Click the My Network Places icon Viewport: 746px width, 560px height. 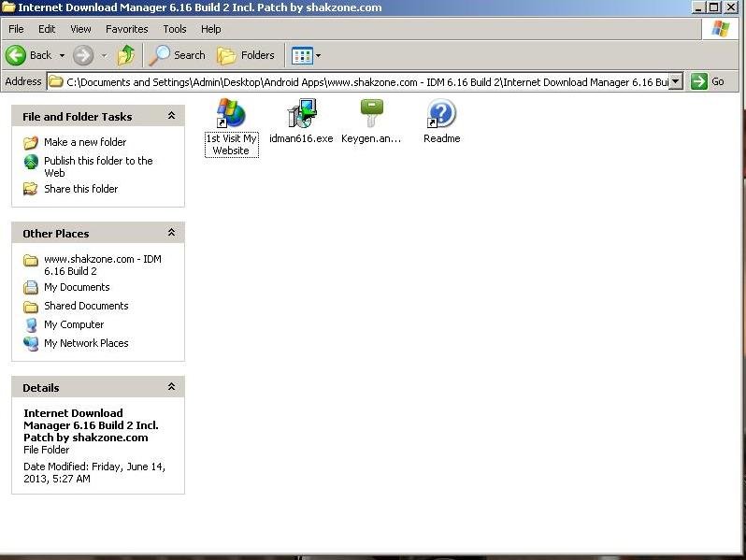[31, 343]
